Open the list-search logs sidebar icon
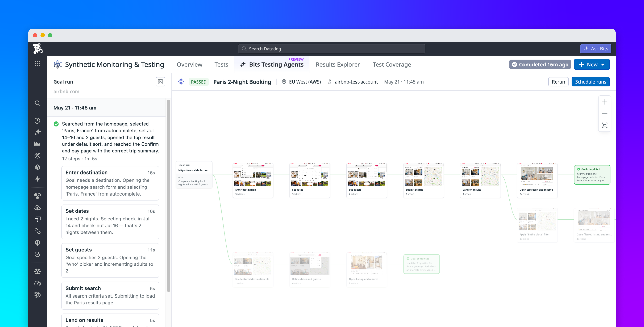 click(37, 295)
